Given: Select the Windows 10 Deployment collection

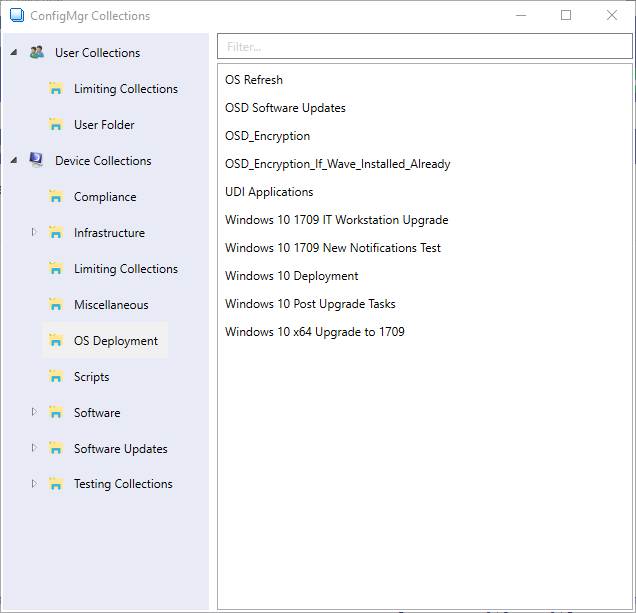Looking at the screenshot, I should click(291, 276).
